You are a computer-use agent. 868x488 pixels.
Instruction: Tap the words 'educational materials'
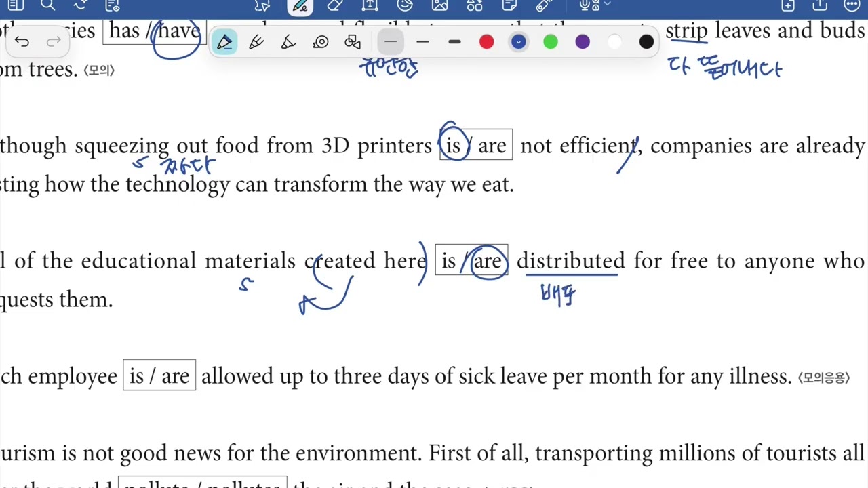coord(189,261)
